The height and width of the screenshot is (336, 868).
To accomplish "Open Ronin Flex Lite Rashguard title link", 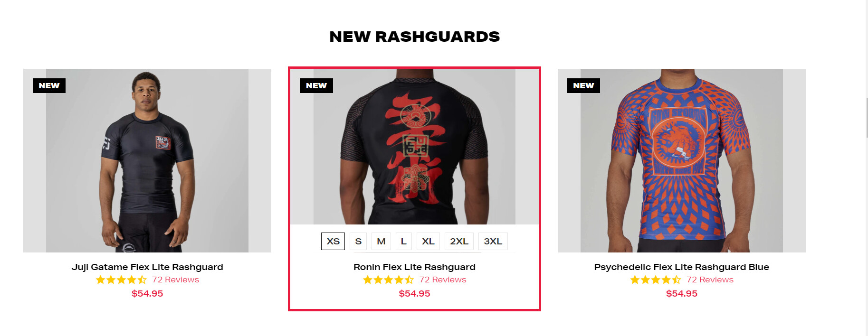I will point(414,267).
